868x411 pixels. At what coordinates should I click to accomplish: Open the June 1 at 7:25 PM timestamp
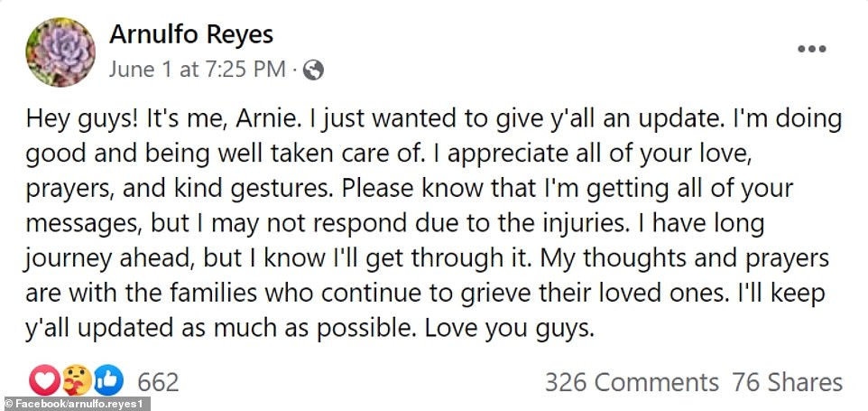[198, 69]
